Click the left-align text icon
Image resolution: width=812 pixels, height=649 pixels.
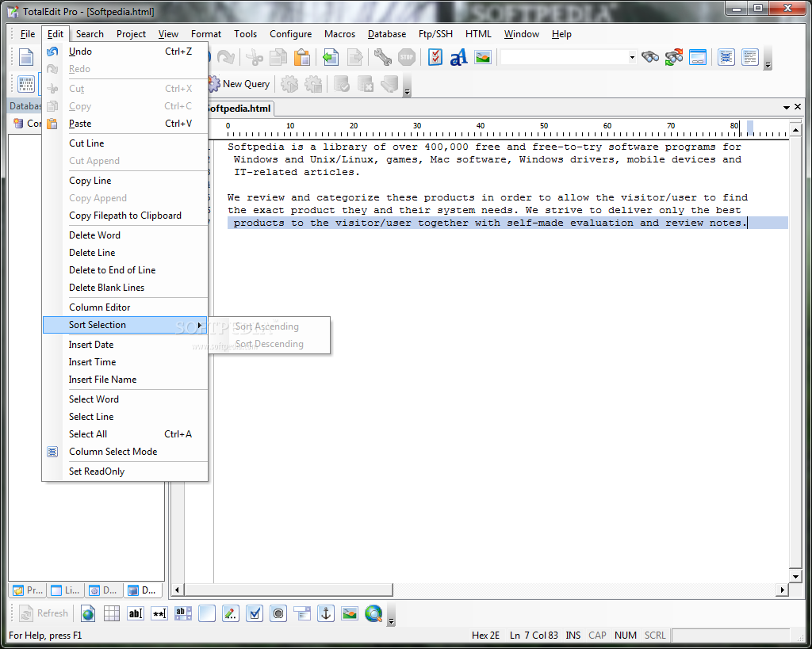click(x=750, y=57)
